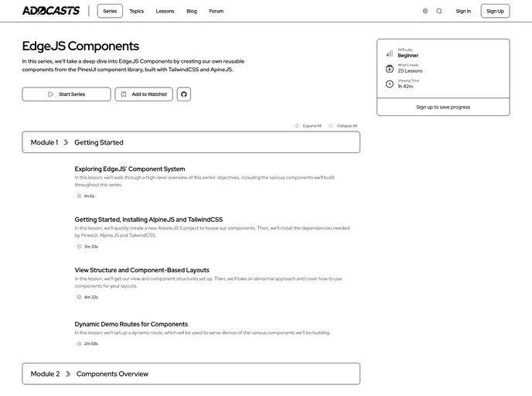532x396 pixels.
Task: Click the Sign Up button
Action: 495,11
